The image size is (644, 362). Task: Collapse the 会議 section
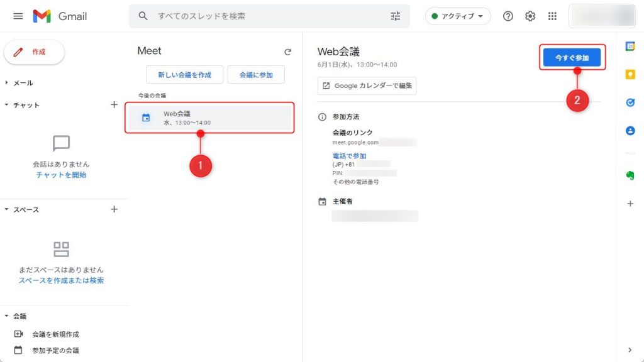click(x=6, y=315)
